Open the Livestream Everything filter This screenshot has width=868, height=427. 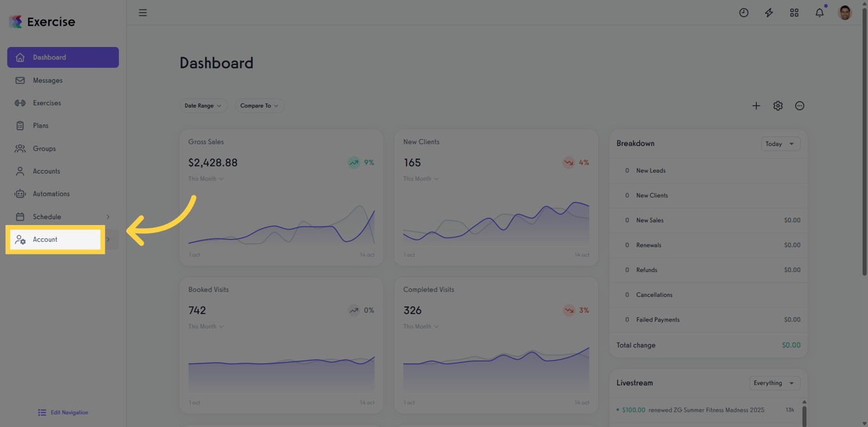[774, 383]
